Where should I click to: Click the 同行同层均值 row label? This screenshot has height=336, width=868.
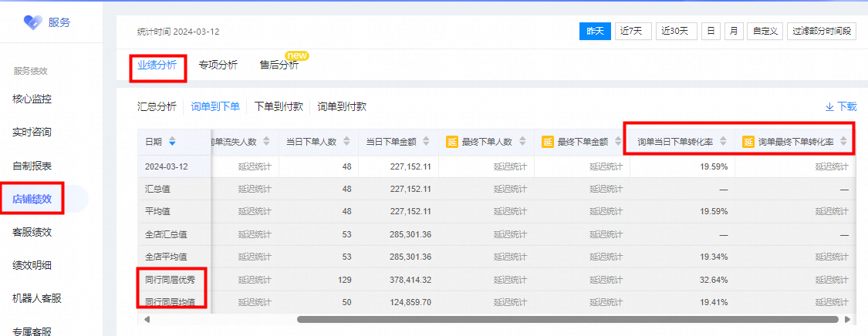pyautogui.click(x=170, y=302)
